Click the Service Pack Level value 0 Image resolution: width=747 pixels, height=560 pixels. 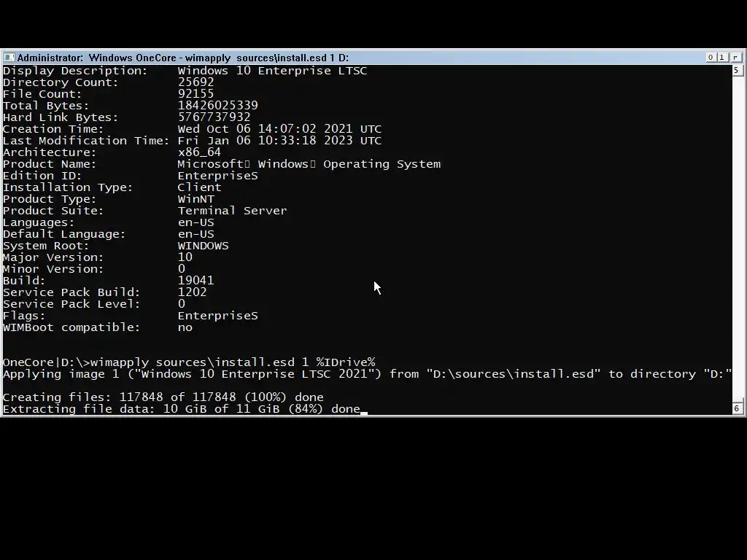pyautogui.click(x=182, y=304)
